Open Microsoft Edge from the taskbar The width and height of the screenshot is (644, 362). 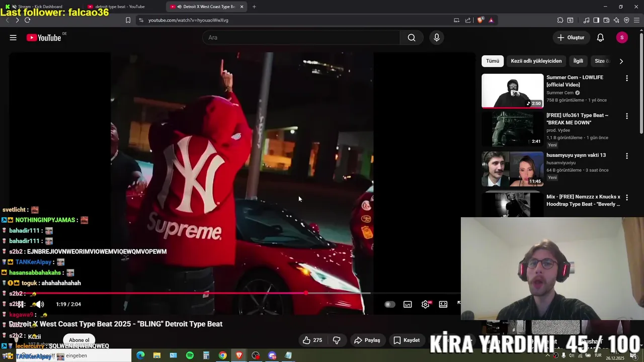[140, 355]
